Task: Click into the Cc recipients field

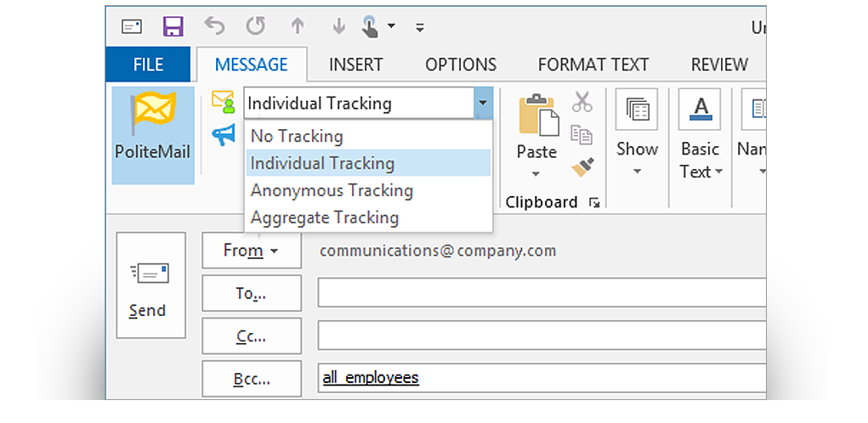Action: [542, 336]
